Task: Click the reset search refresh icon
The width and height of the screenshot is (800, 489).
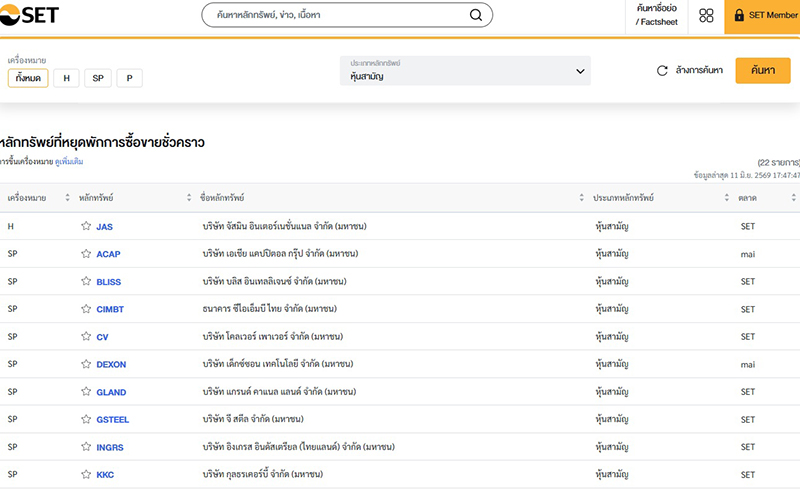Action: coord(662,70)
